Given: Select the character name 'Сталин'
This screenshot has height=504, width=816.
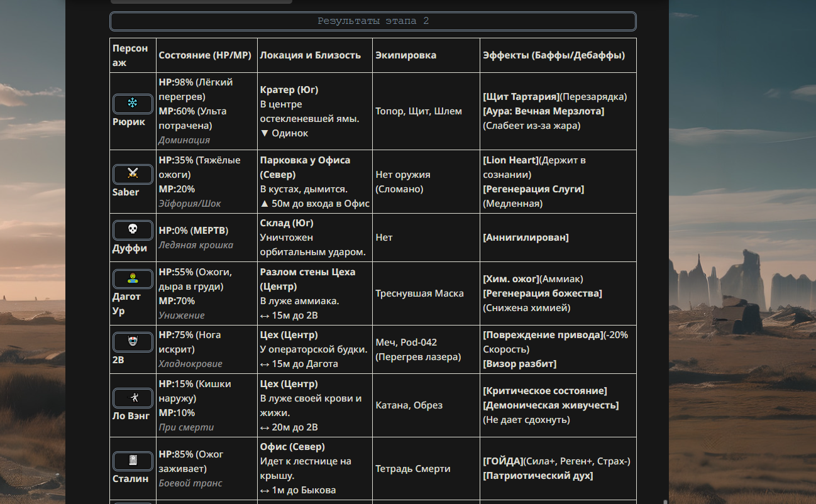Looking at the screenshot, I should [x=131, y=479].
